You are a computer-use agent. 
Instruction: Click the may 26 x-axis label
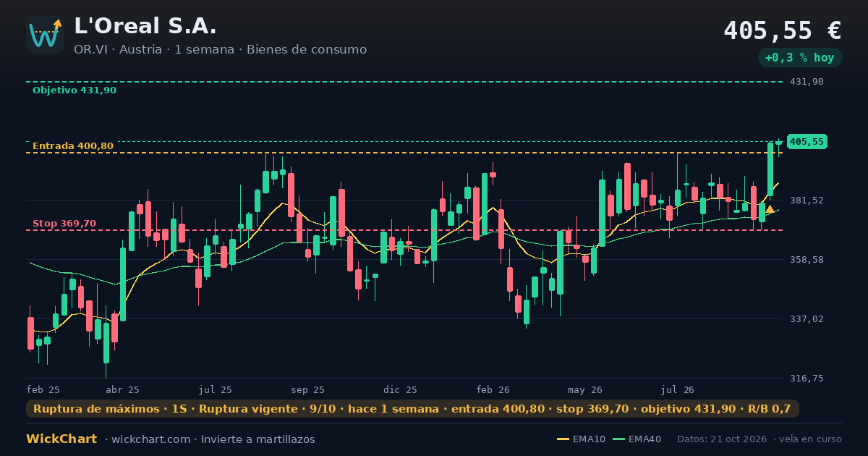[x=586, y=390]
